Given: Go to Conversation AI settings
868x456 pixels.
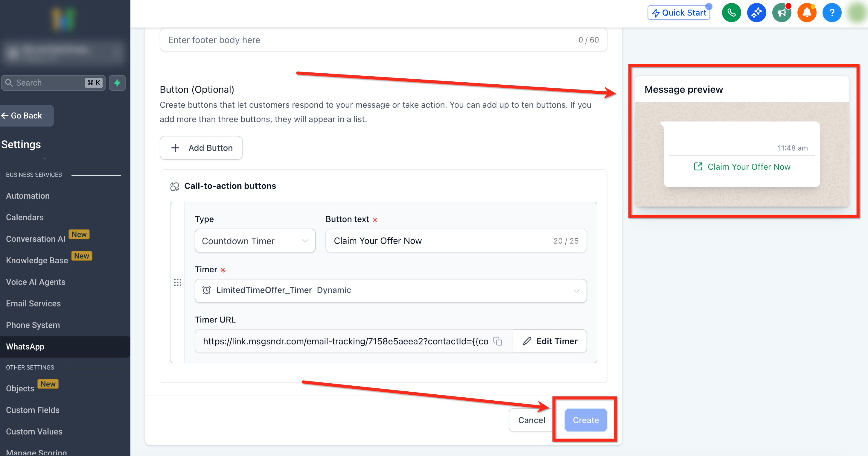Looking at the screenshot, I should point(36,238).
